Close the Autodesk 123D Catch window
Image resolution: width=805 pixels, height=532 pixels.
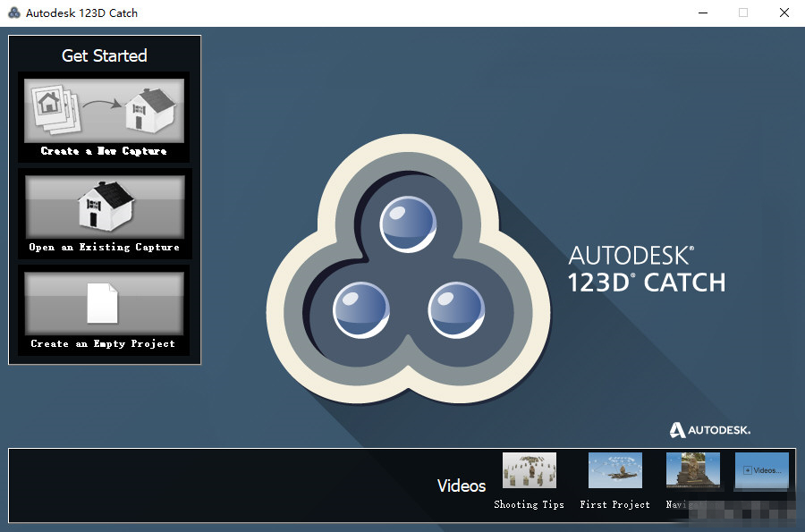pyautogui.click(x=784, y=13)
